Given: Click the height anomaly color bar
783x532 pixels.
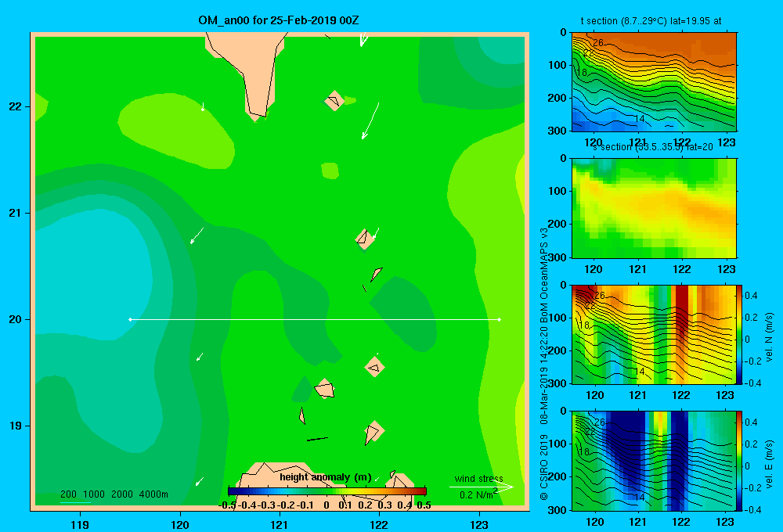Looking at the screenshot, I should point(327,491).
